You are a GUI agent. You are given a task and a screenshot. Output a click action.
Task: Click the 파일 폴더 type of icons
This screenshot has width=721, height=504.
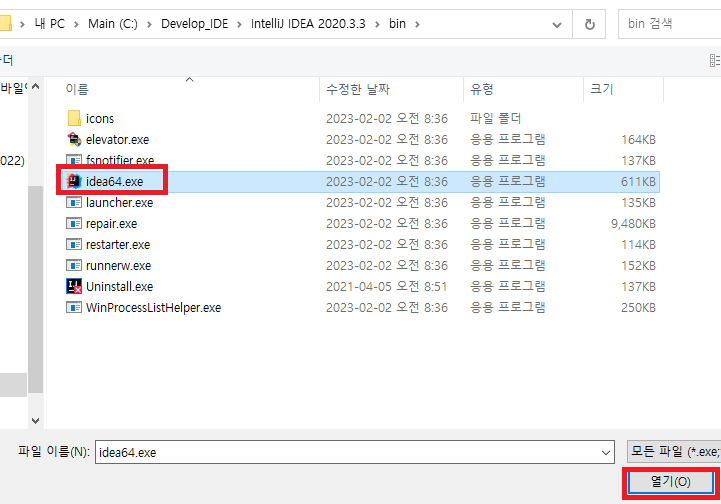(495, 119)
